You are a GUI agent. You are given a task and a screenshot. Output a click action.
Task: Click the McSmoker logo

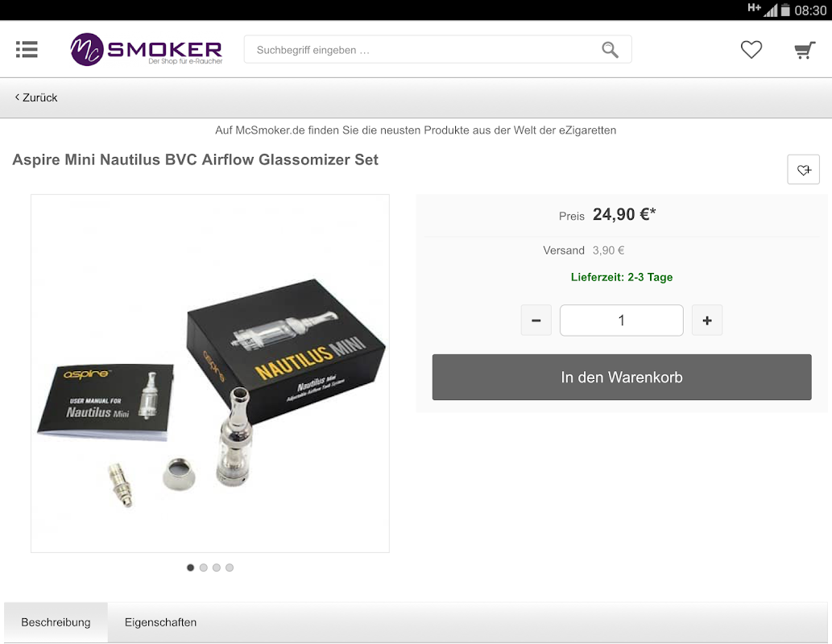tap(147, 49)
